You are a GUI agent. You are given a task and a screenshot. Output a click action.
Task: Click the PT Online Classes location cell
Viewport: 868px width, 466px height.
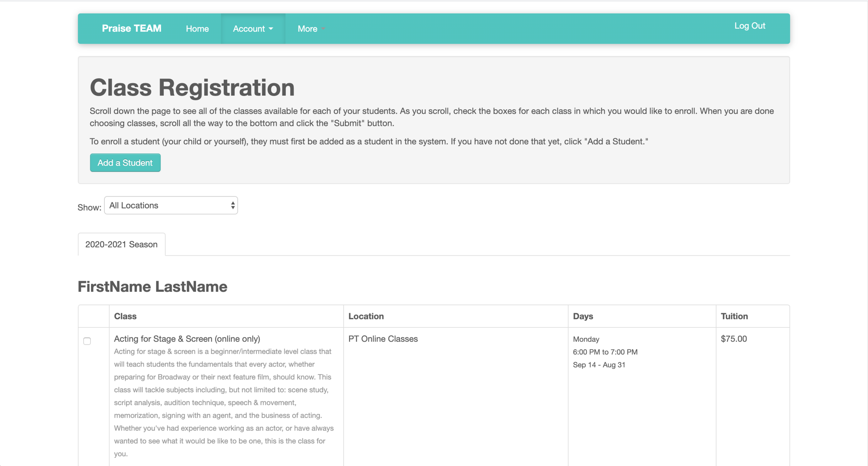pyautogui.click(x=383, y=339)
